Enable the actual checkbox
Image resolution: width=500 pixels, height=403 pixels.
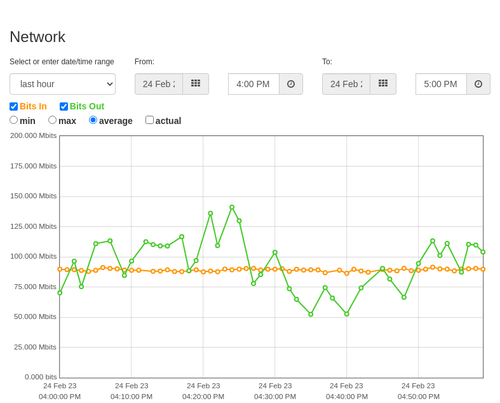(150, 120)
